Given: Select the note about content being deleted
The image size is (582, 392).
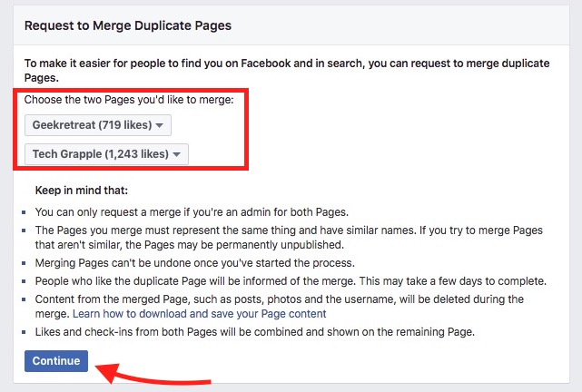Looking at the screenshot, I should (x=280, y=307).
